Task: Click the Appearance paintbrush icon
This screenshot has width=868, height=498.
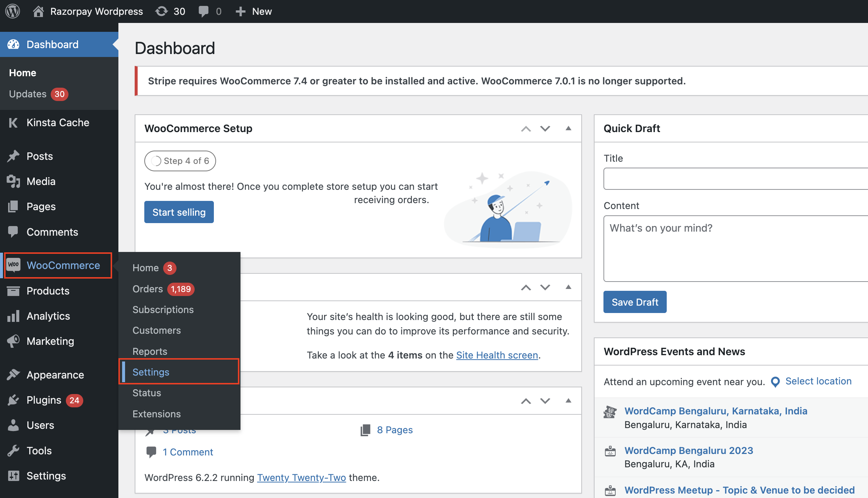Action: click(13, 375)
